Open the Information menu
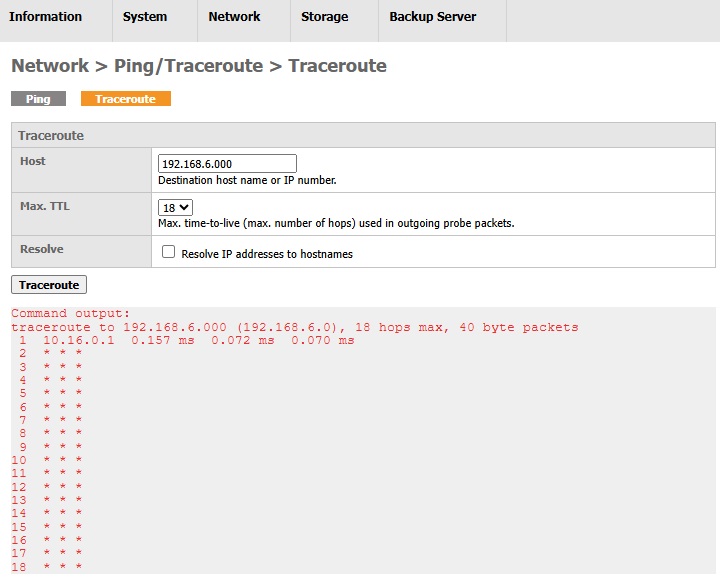The width and height of the screenshot is (720, 580). (x=45, y=17)
